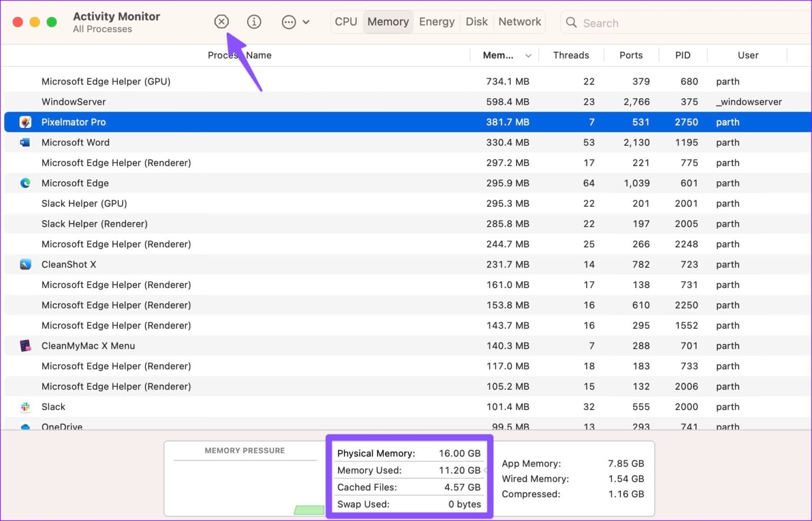Click the Microsoft Word icon in list

click(x=25, y=143)
